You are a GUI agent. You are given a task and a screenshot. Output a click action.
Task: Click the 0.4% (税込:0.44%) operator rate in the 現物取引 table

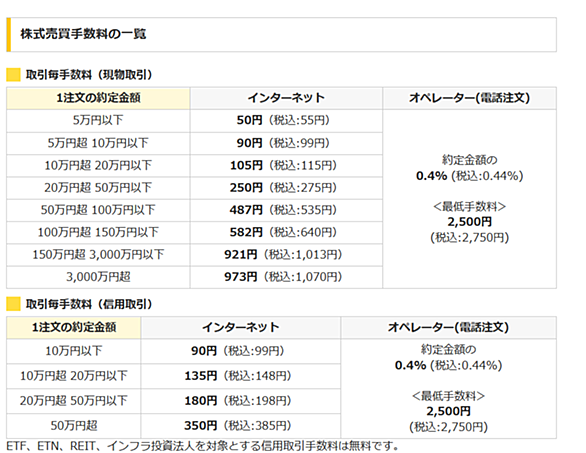coord(469,176)
